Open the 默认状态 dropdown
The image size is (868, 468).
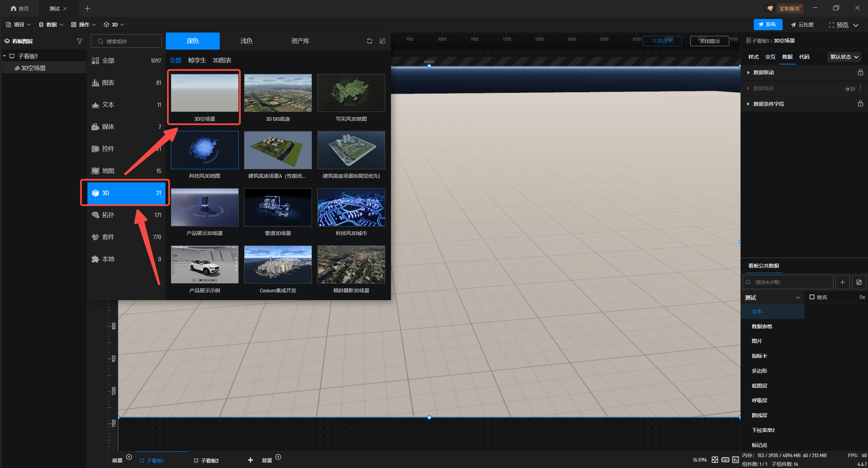click(844, 57)
